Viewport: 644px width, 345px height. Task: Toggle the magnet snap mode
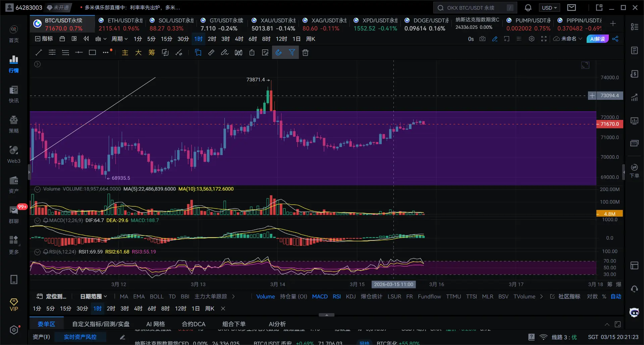(278, 53)
